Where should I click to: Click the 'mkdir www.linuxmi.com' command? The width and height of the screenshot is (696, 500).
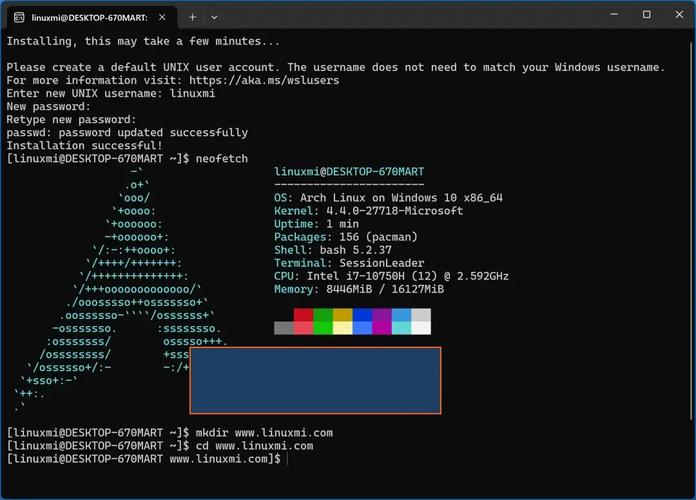[x=264, y=433]
